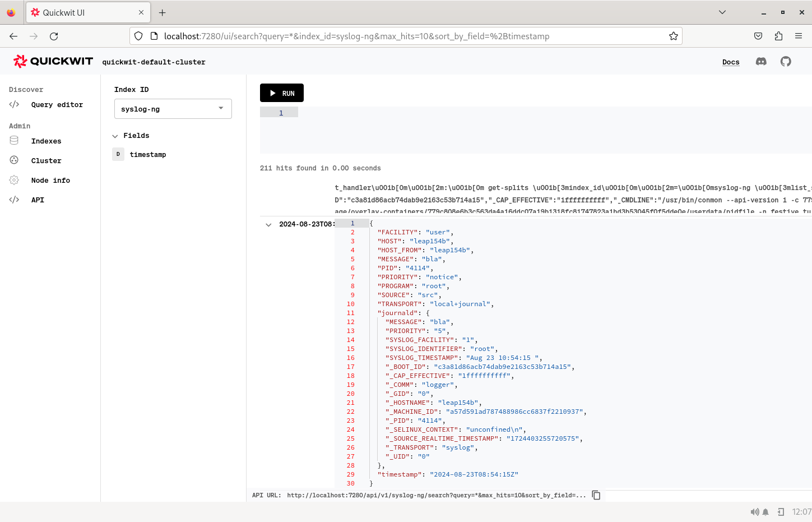Collapse the expanded 2024-08-23 search result
Viewport: 812px width, 522px height.
pos(268,224)
